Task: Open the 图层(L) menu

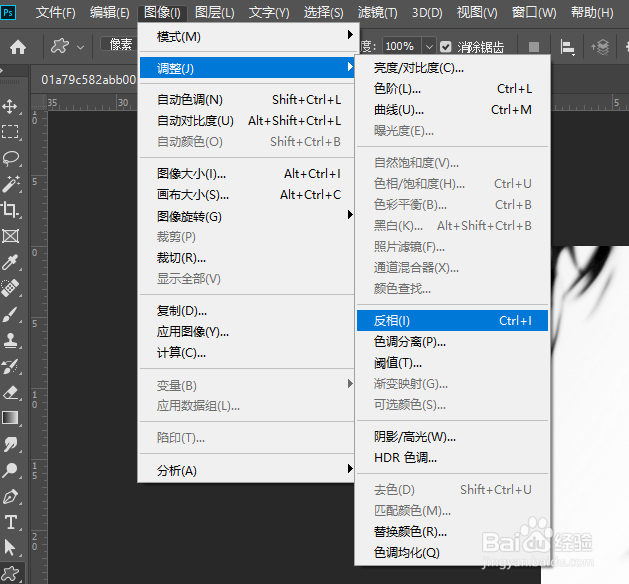Action: (x=215, y=13)
